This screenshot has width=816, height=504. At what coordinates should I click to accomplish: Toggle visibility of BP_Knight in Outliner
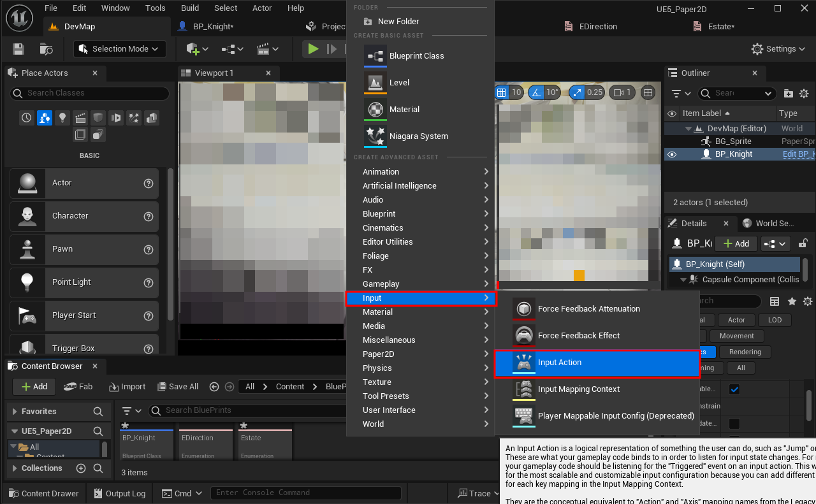(672, 154)
